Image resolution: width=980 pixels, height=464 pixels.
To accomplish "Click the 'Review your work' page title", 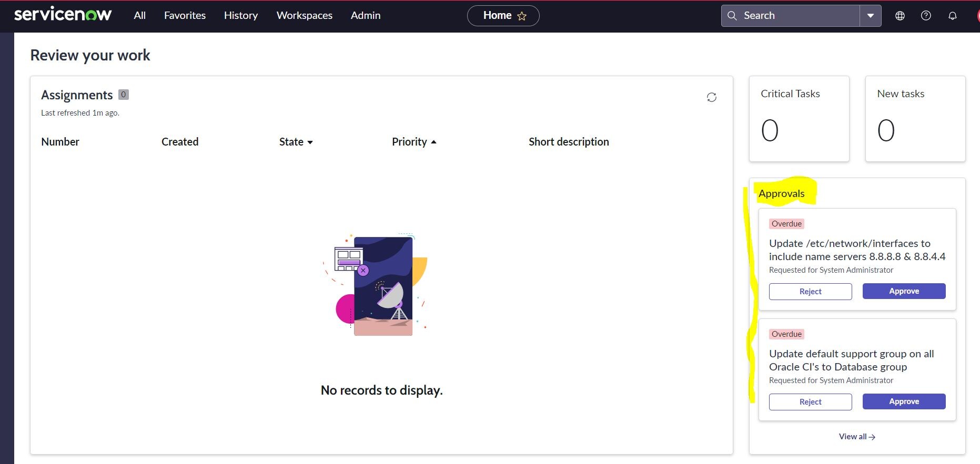I will (x=90, y=55).
